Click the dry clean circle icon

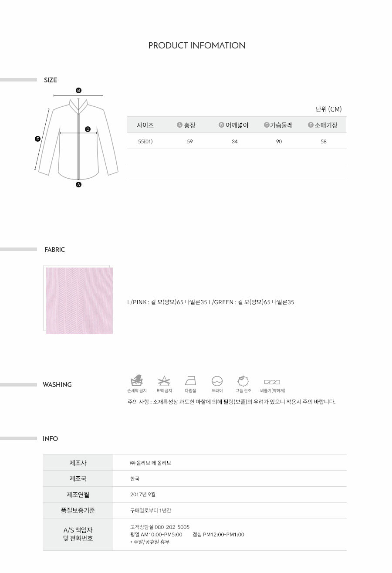[x=217, y=380]
